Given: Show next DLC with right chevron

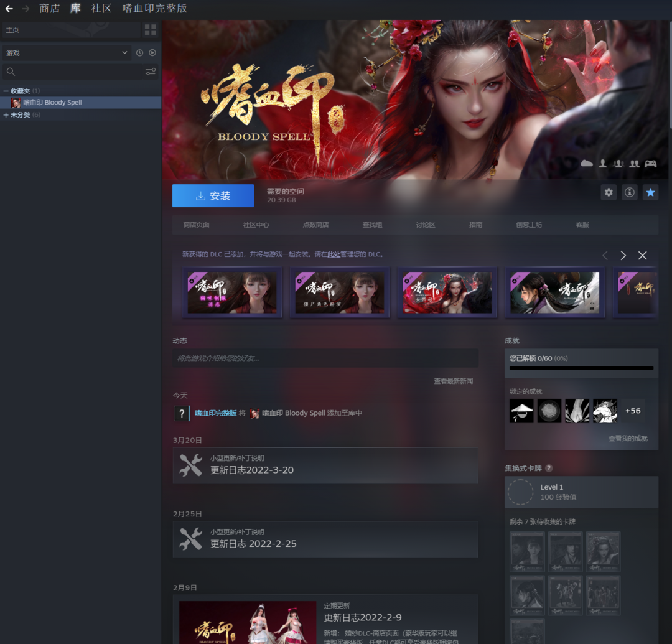Looking at the screenshot, I should point(623,256).
